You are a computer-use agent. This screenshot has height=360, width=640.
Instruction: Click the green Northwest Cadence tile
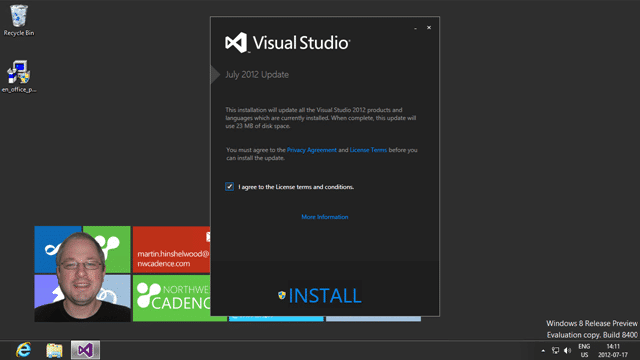click(x=171, y=298)
